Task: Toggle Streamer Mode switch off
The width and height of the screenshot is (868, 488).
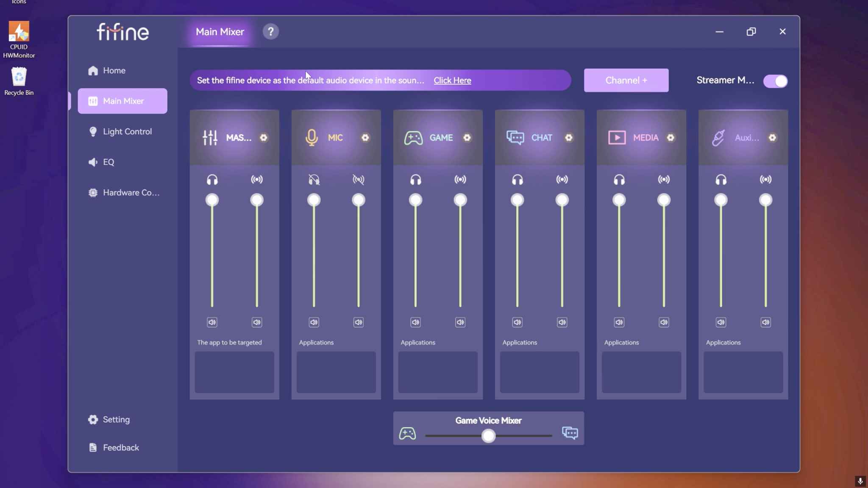Action: pos(776,81)
